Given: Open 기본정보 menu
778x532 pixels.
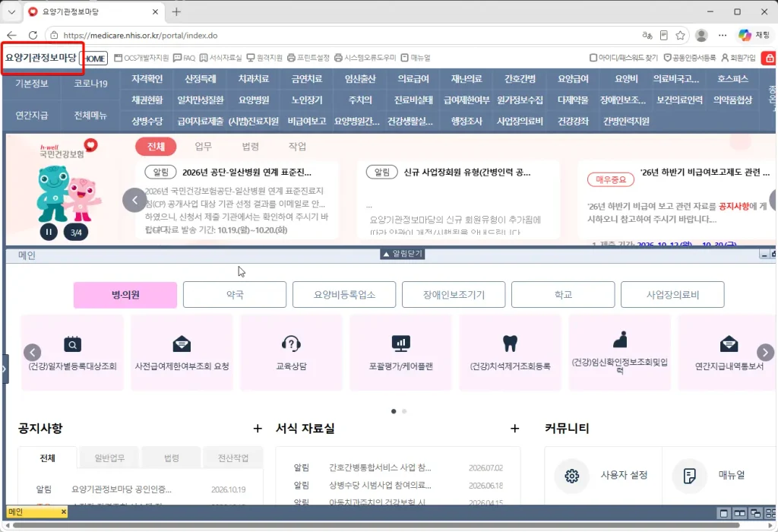Looking at the screenshot, I should (32, 84).
